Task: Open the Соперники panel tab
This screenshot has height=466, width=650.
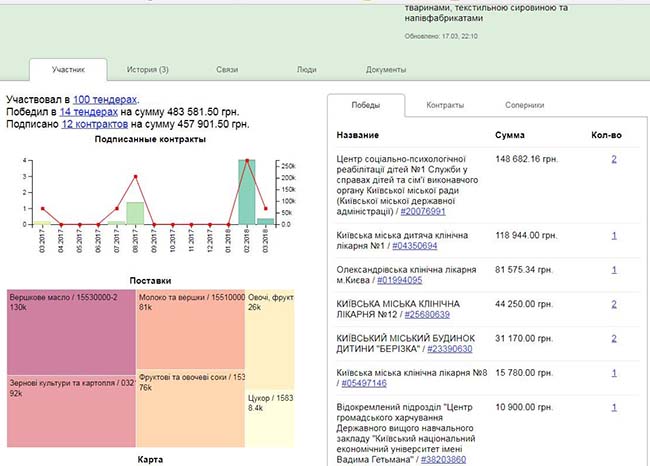Action: (x=524, y=105)
